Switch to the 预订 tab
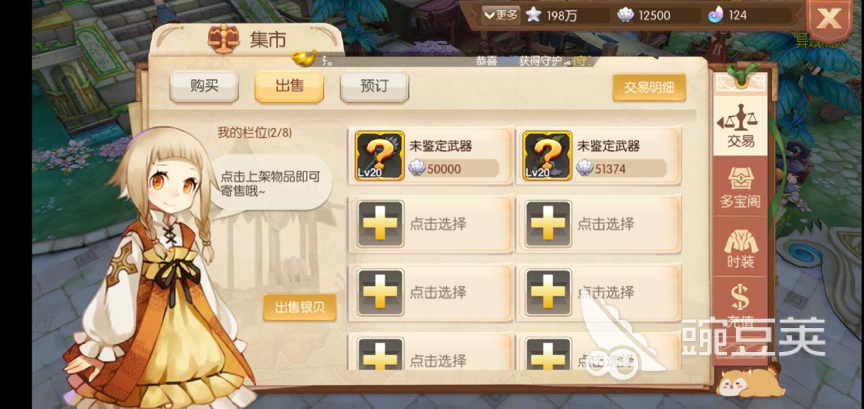This screenshot has width=864, height=409. click(x=374, y=87)
